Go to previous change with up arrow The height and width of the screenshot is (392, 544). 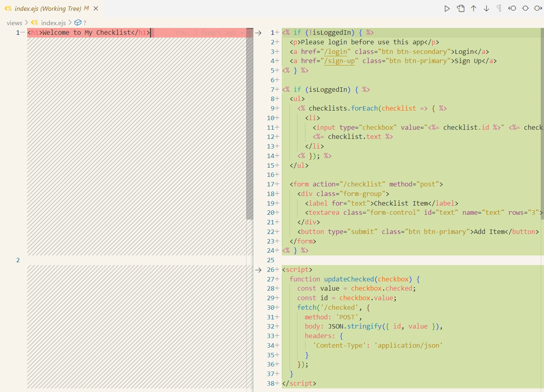click(x=474, y=8)
